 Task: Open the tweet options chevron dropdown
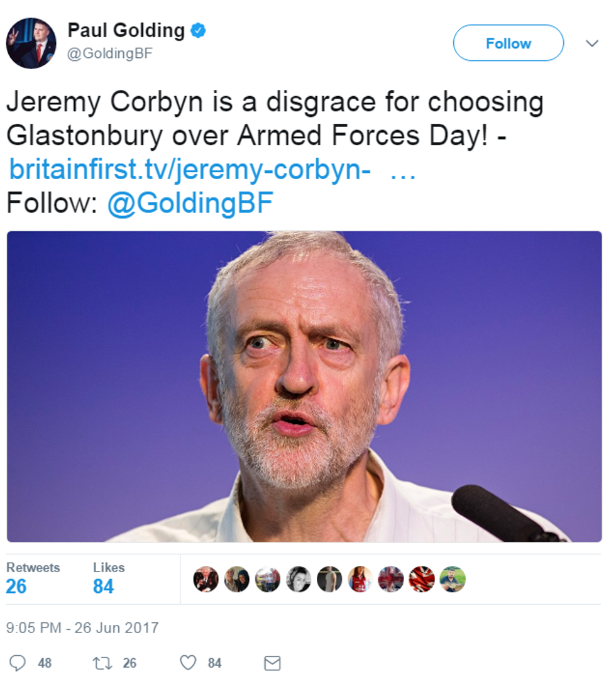point(591,43)
